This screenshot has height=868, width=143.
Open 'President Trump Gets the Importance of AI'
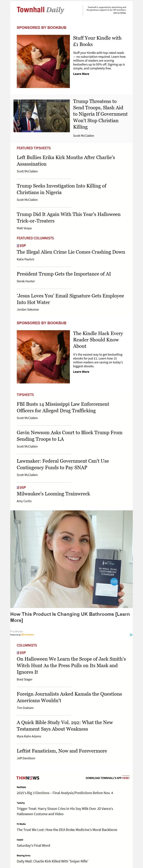pyautogui.click(x=64, y=274)
